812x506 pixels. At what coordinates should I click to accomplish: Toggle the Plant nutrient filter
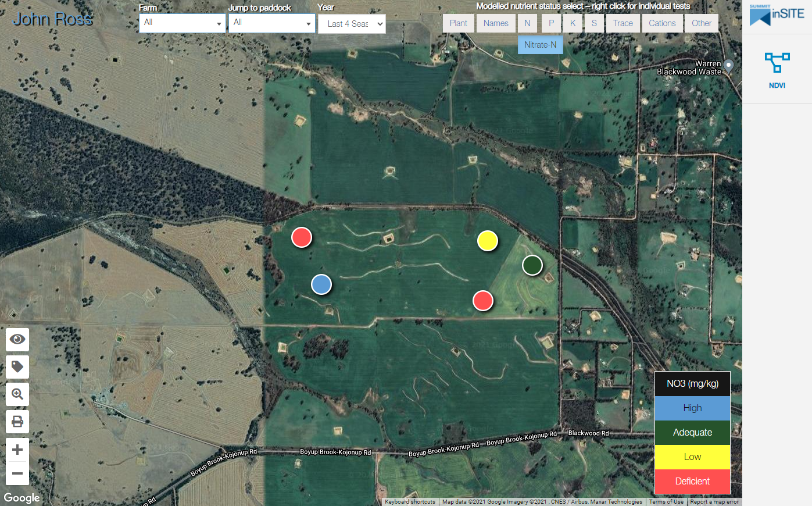click(458, 23)
